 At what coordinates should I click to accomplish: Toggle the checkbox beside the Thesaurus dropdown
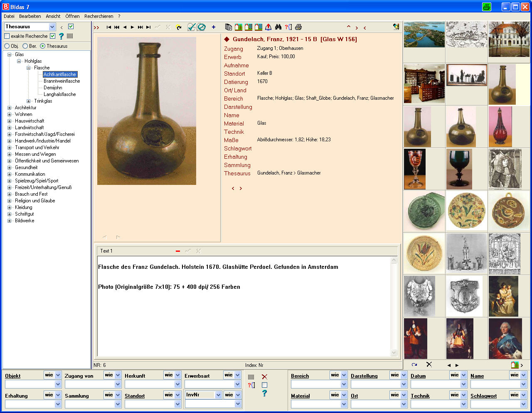click(71, 27)
